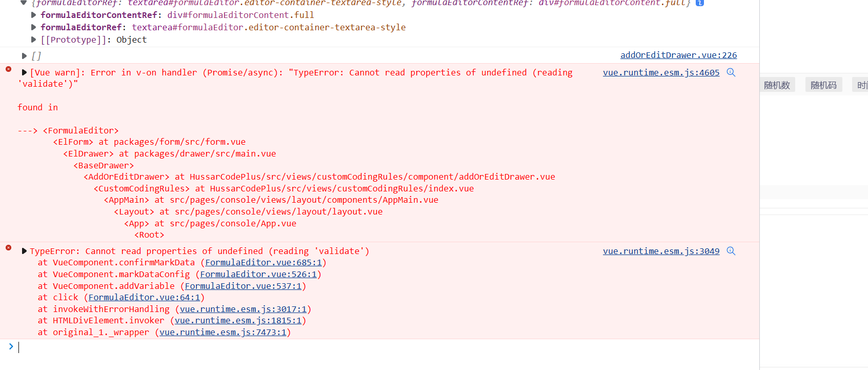
Task: Click the 随机码 tag button
Action: click(824, 85)
